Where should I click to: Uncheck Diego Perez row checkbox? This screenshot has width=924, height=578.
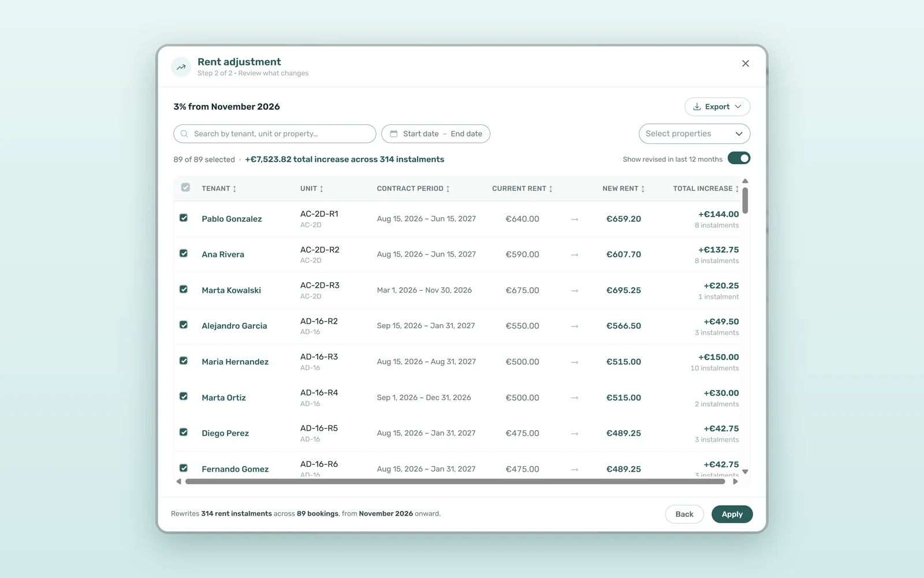click(x=184, y=432)
